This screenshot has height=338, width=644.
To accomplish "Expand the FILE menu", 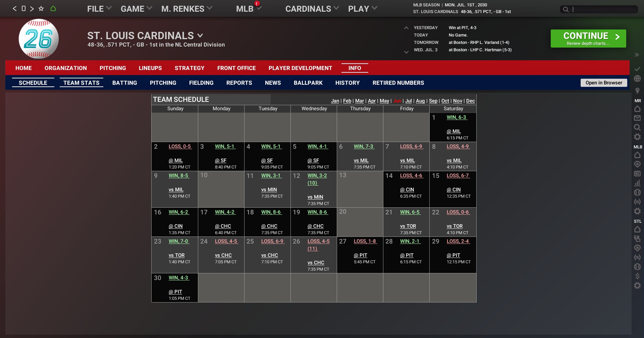I will point(99,9).
